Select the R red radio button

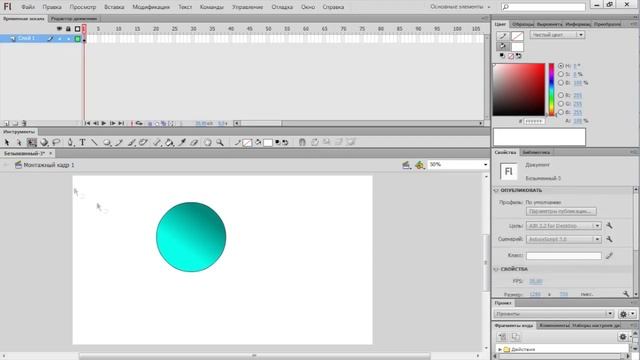pyautogui.click(x=561, y=95)
